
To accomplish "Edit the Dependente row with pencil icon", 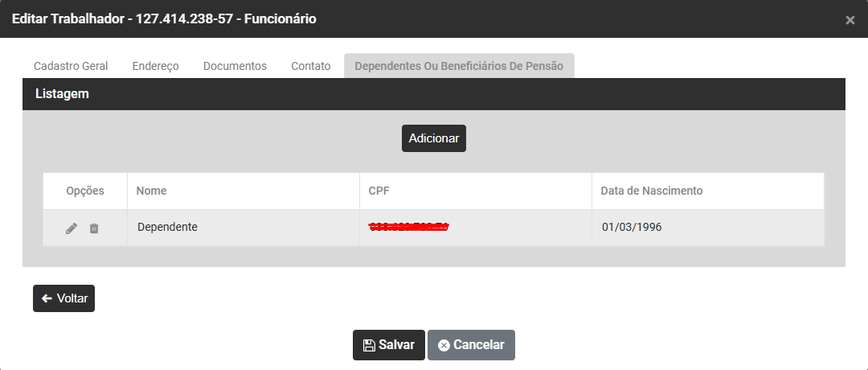I will tap(72, 228).
